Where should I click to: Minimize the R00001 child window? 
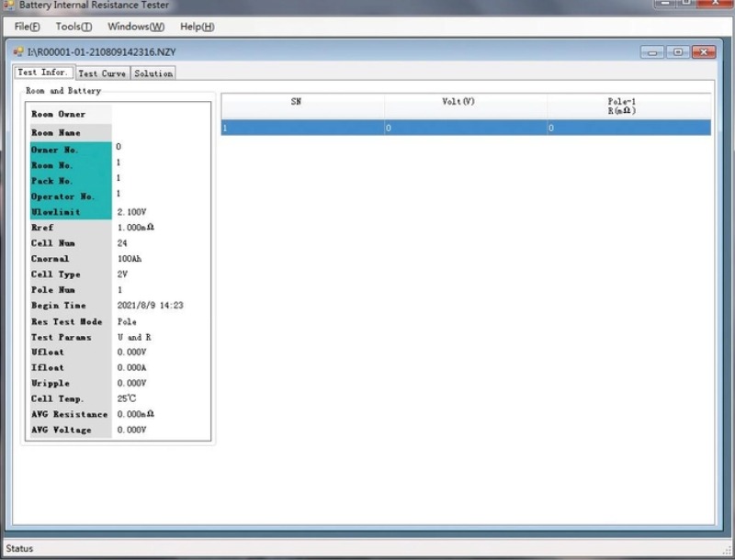tap(653, 52)
